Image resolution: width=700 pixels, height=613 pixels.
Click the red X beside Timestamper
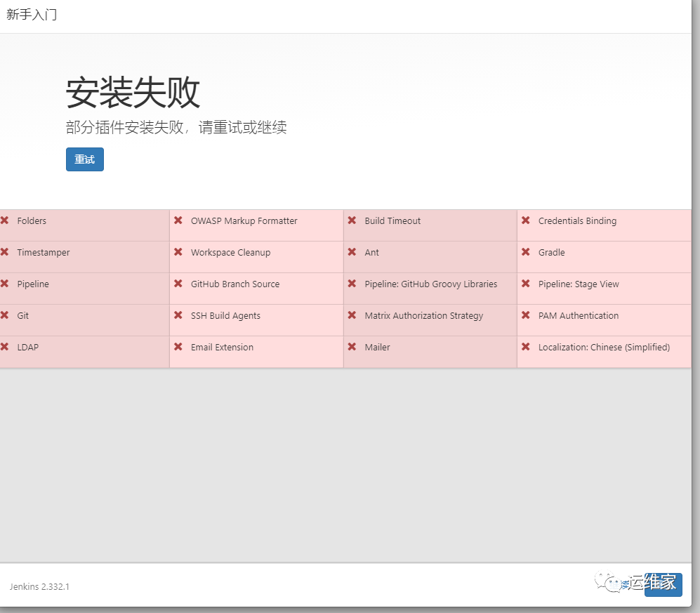click(x=6, y=252)
